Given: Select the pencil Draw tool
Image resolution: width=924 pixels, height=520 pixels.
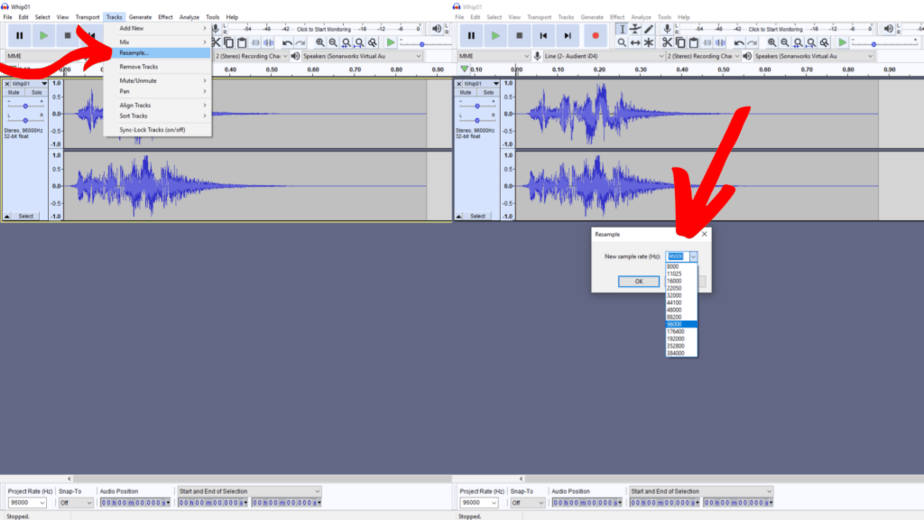Looking at the screenshot, I should click(x=648, y=29).
